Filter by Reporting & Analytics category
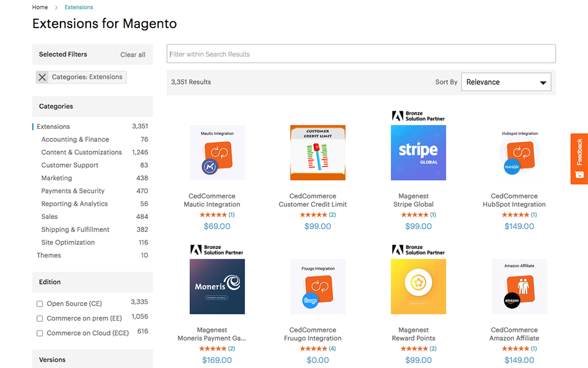 74,204
